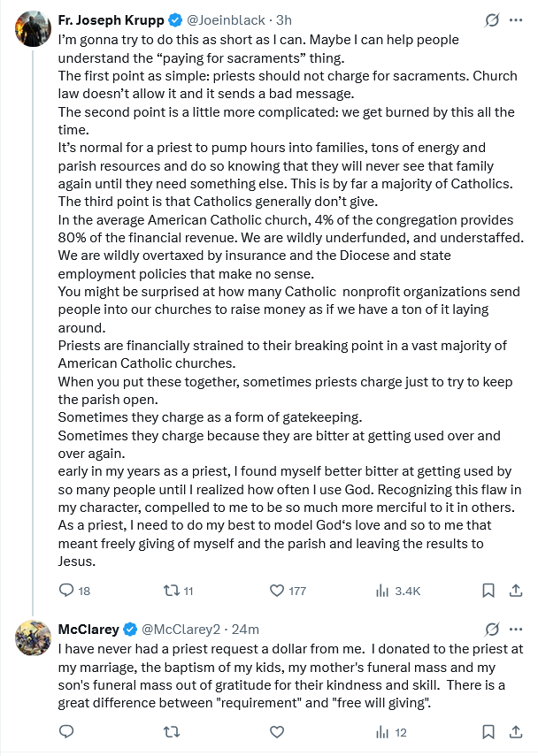This screenshot has width=538, height=756.
Task: Open more options on Krupp's post
Action: pos(518,19)
